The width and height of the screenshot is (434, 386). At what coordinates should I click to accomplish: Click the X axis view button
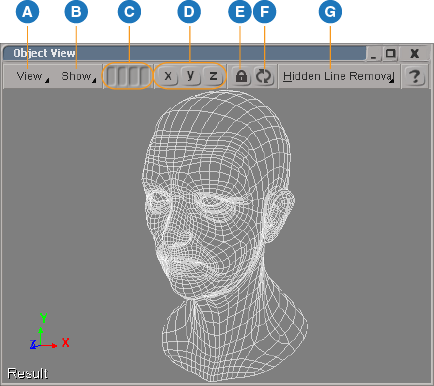pos(168,76)
